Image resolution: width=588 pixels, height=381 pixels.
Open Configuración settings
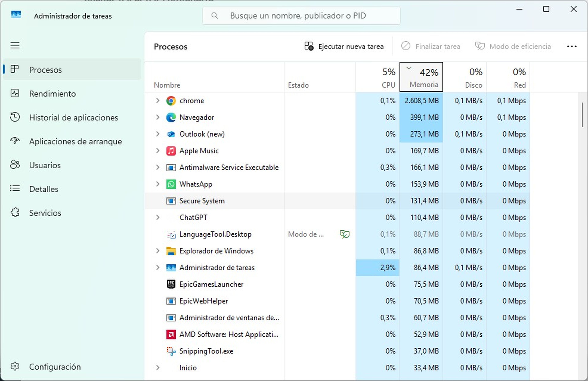coord(72,367)
